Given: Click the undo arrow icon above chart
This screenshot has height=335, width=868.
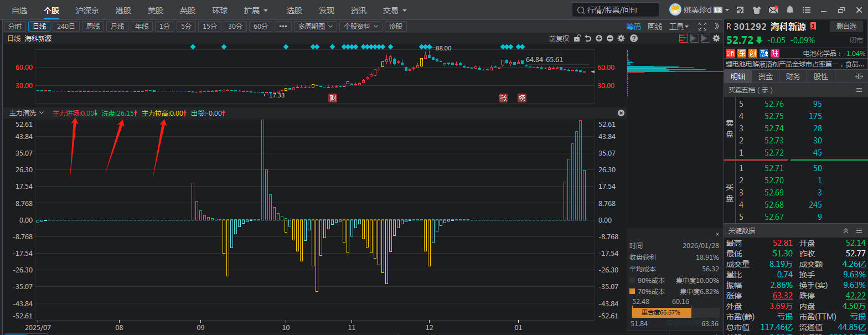Looking at the screenshot, I should pyautogui.click(x=588, y=38).
